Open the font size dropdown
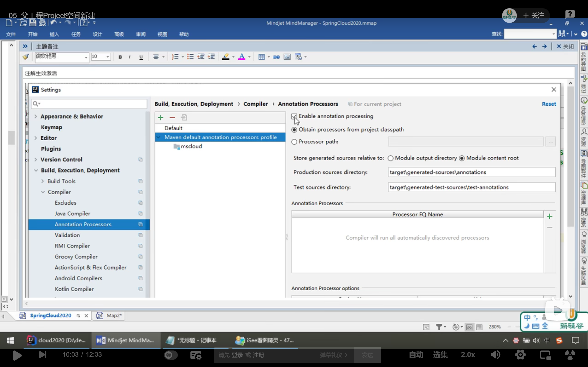 pos(108,57)
